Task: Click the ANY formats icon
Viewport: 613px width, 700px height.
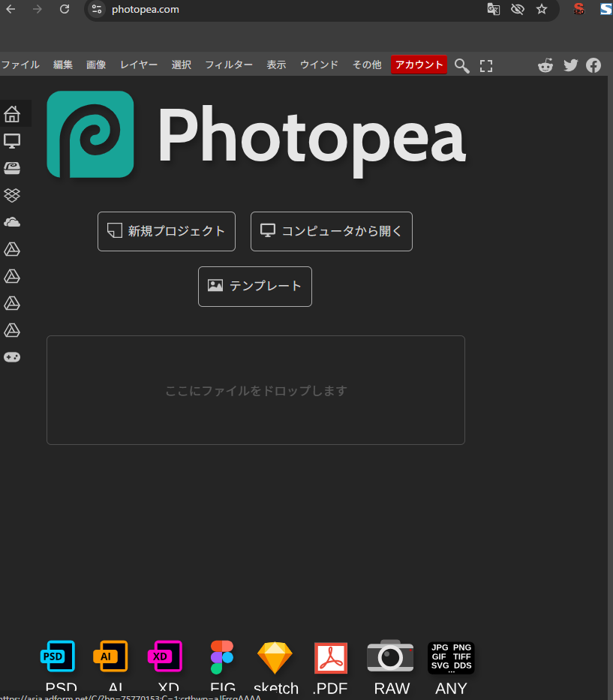Action: pos(451,657)
